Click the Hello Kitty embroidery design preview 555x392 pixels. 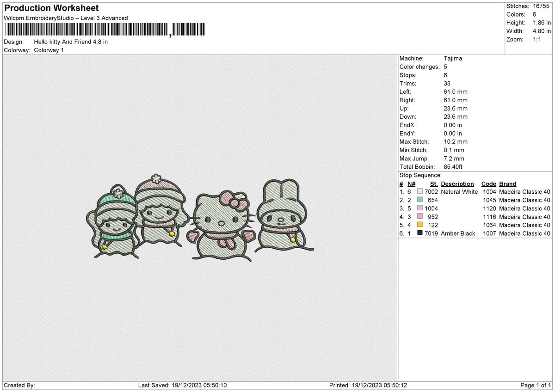200,217
